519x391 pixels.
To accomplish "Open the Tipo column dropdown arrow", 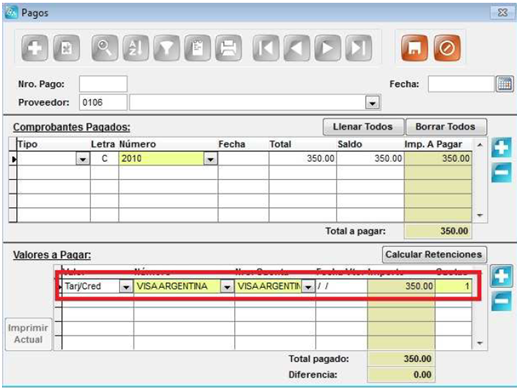I will coord(83,159).
